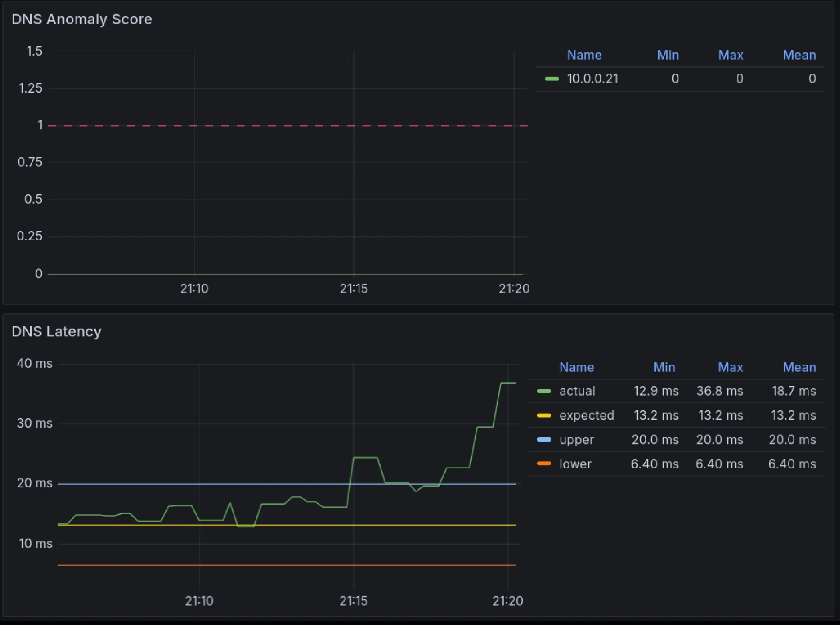This screenshot has height=625, width=840.
Task: Sort latency legend by Max header
Action: click(x=731, y=367)
